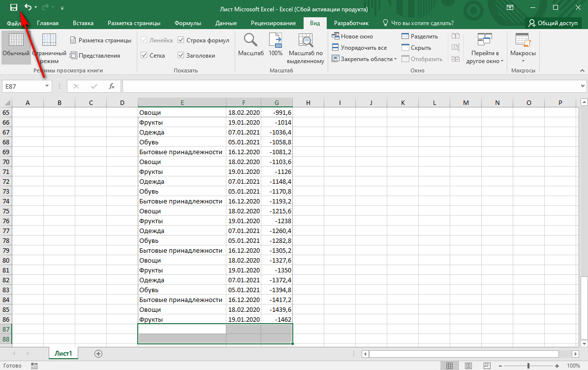Open the Name Box dropdown arrow
This screenshot has width=588, height=370.
(x=47, y=86)
